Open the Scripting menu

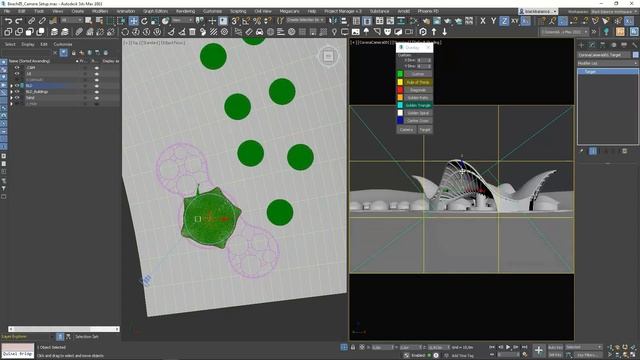tap(238, 11)
